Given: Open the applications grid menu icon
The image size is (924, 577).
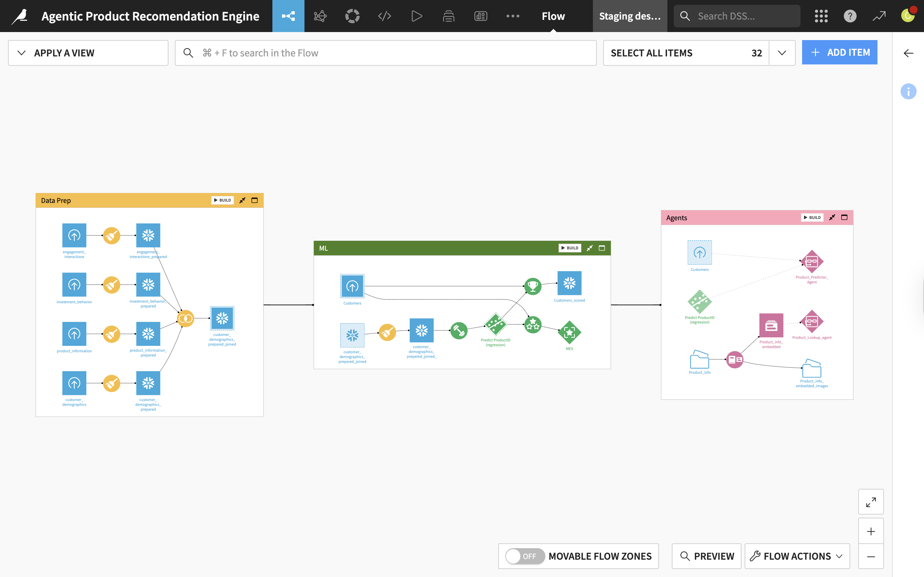Looking at the screenshot, I should click(x=821, y=16).
